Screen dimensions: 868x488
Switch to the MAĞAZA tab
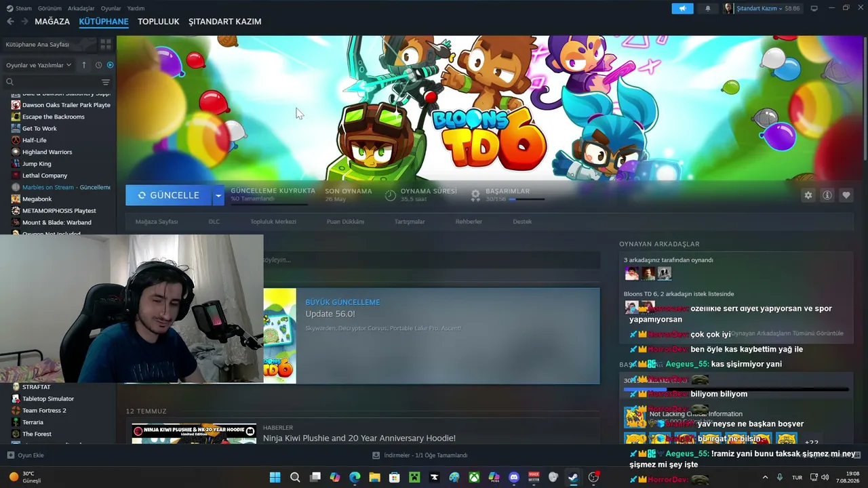[52, 22]
